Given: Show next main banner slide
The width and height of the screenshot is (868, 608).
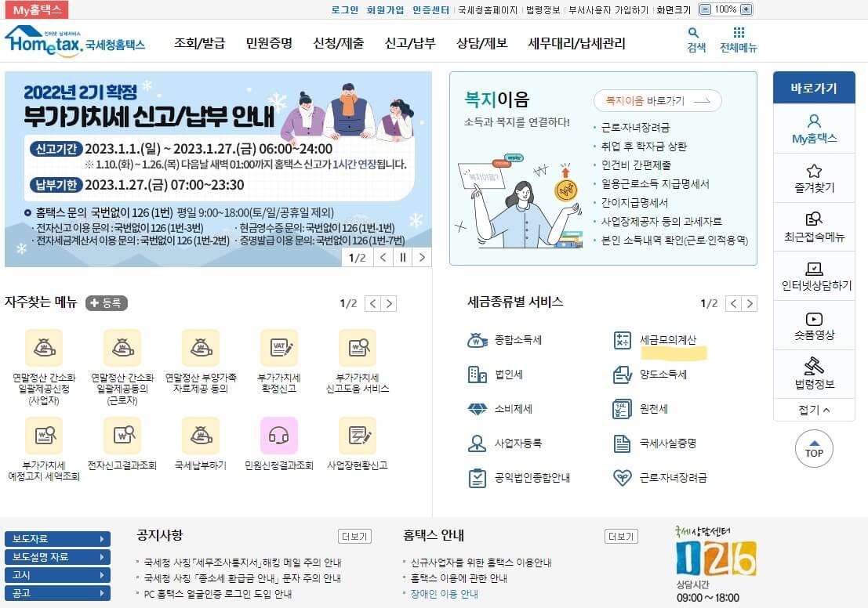Looking at the screenshot, I should [x=422, y=257].
